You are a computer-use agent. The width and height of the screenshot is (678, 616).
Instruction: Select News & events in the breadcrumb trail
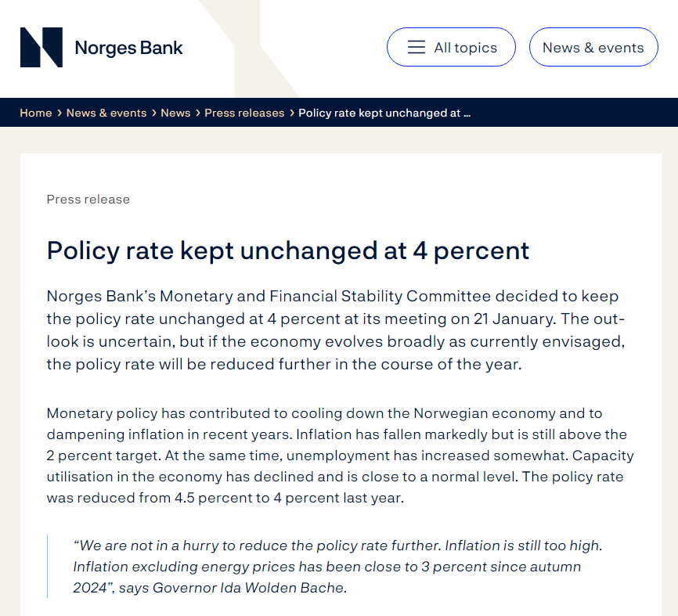tap(106, 113)
